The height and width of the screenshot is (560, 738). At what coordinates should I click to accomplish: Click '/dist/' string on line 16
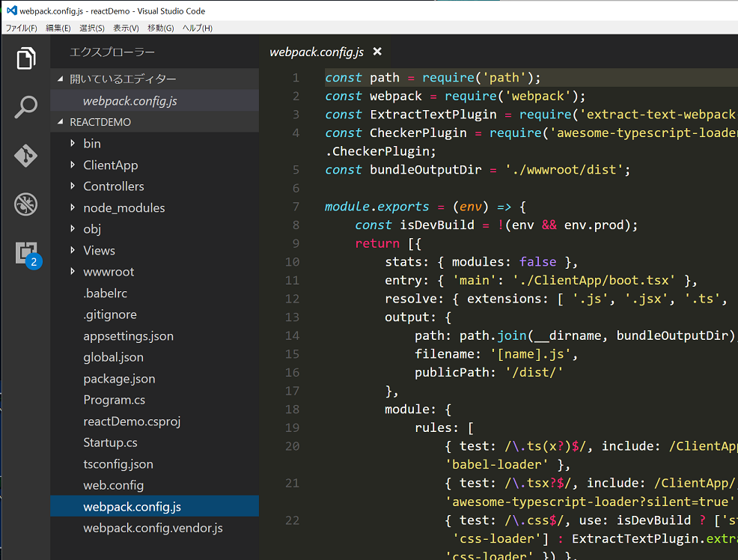pyautogui.click(x=534, y=372)
